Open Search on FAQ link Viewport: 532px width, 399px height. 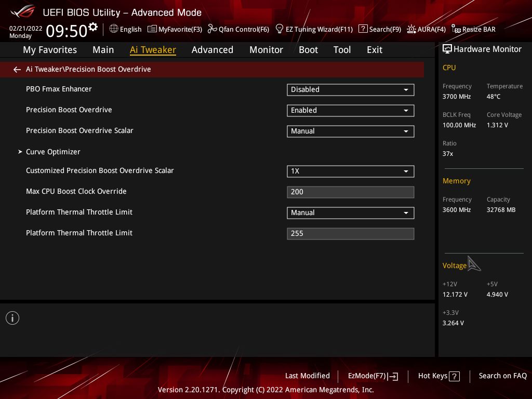503,376
